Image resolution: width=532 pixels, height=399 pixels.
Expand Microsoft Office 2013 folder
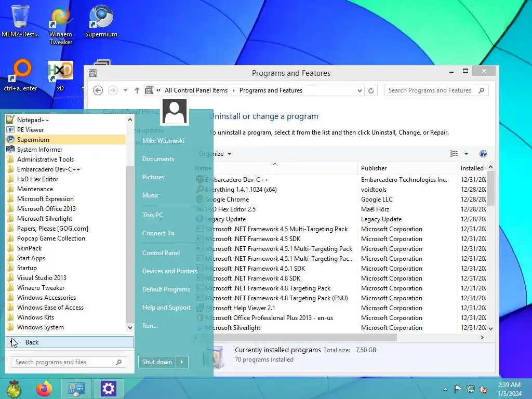(65, 209)
